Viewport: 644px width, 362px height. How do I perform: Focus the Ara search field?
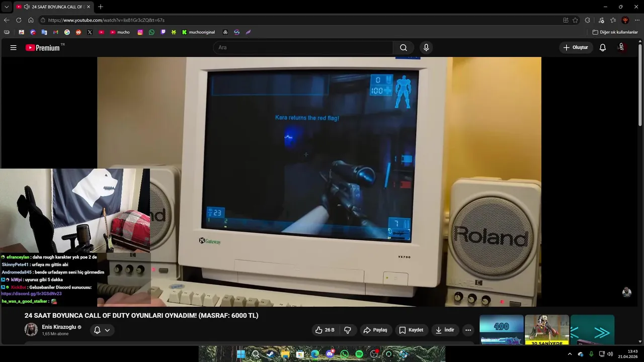[x=303, y=48]
